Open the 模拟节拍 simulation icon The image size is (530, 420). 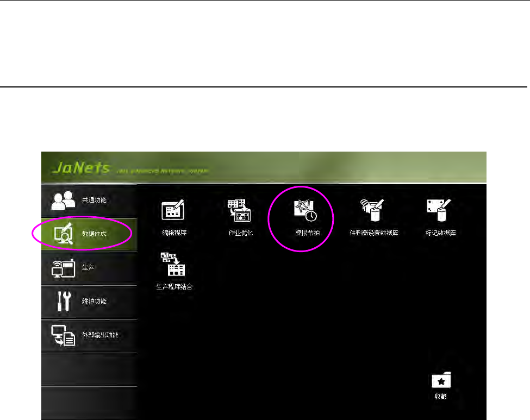point(305,210)
